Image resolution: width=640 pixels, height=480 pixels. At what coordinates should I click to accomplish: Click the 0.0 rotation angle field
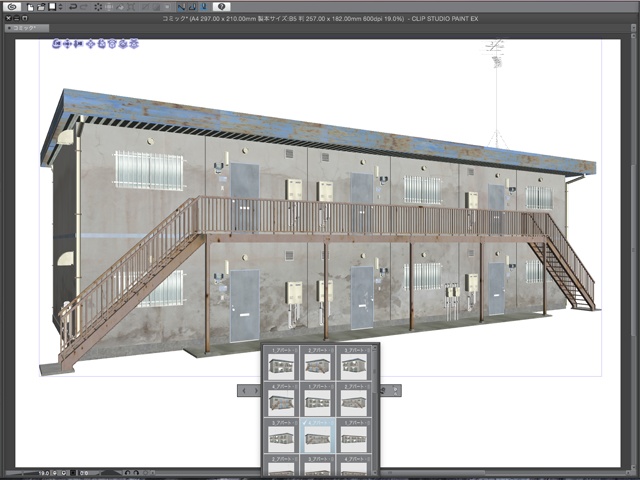[x=84, y=473]
